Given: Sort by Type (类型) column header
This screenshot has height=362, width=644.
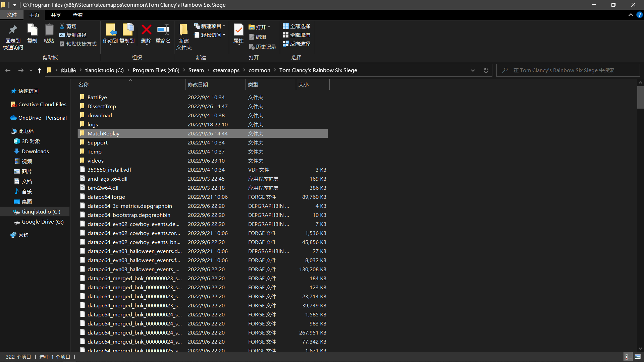Looking at the screenshot, I should [x=271, y=85].
